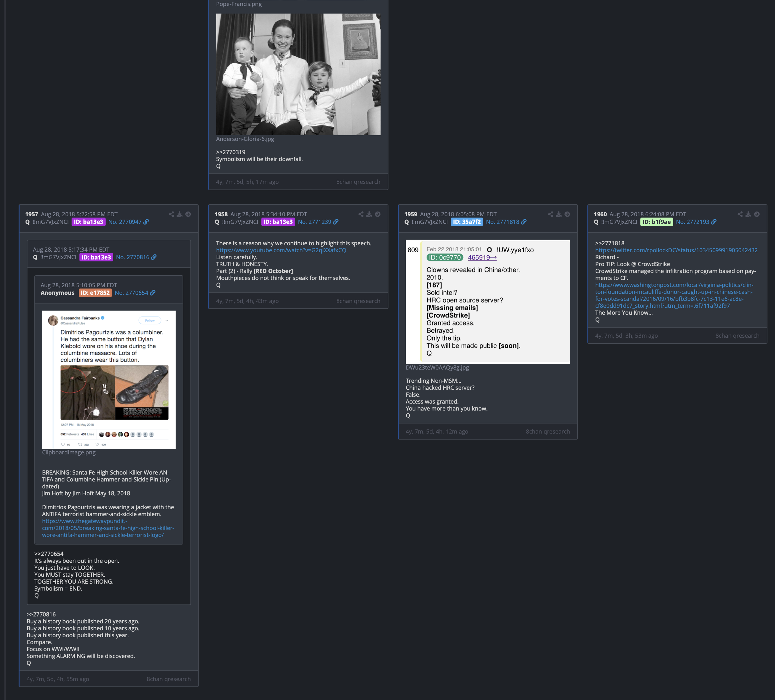This screenshot has width=775, height=700.
Task: Share post 1960
Action: [x=740, y=214]
